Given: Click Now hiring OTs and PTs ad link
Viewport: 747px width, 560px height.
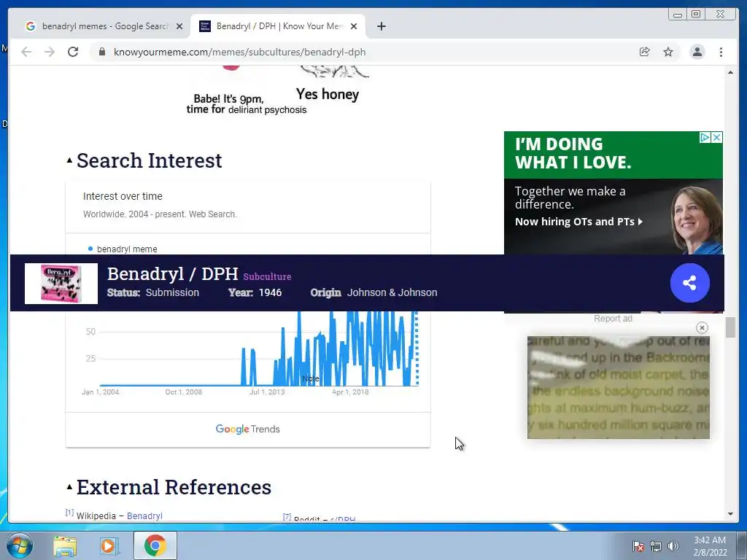Looking at the screenshot, I should coord(578,222).
